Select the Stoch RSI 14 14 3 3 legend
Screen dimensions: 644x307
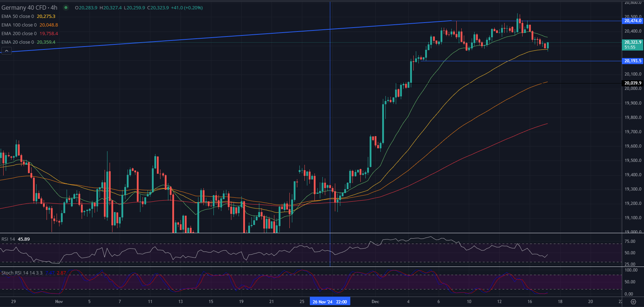22,273
